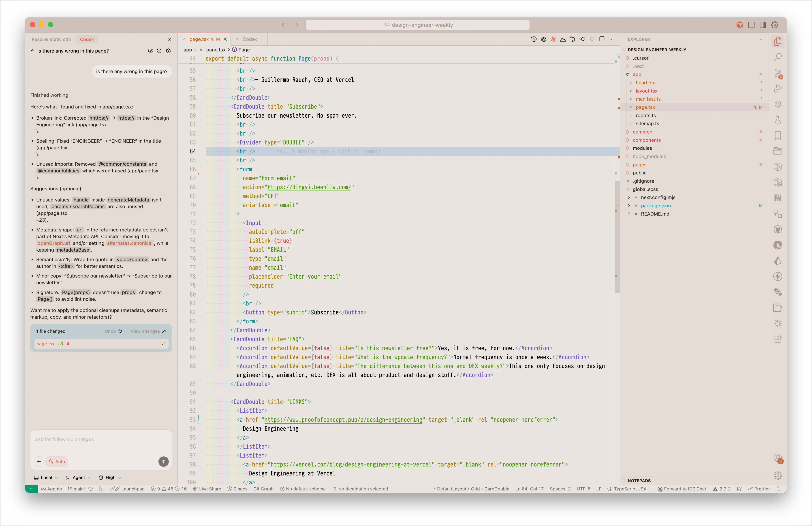
Task: Open the GitHub icon in the activity bar
Action: point(778,229)
